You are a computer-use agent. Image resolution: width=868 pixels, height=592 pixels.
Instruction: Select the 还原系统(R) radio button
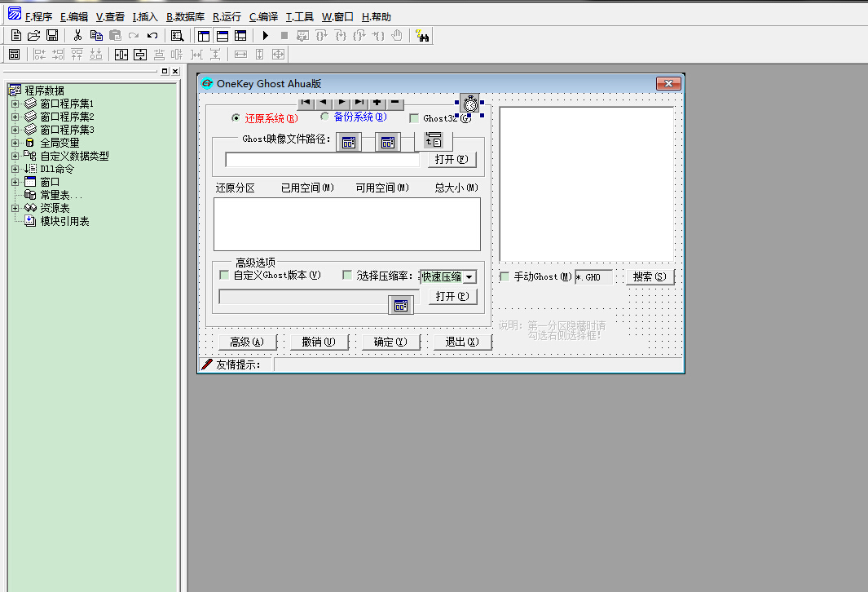pos(265,118)
